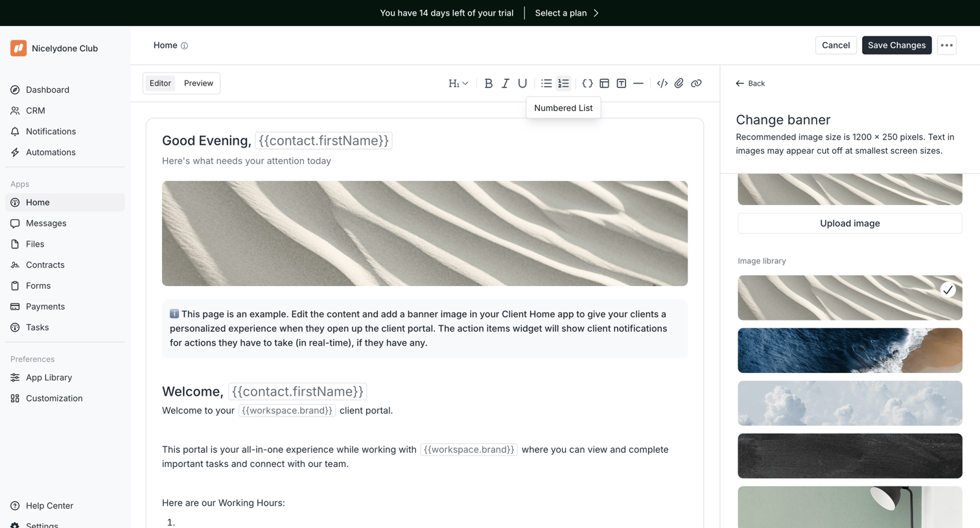
Task: Click the banner image in the editor
Action: point(425,234)
